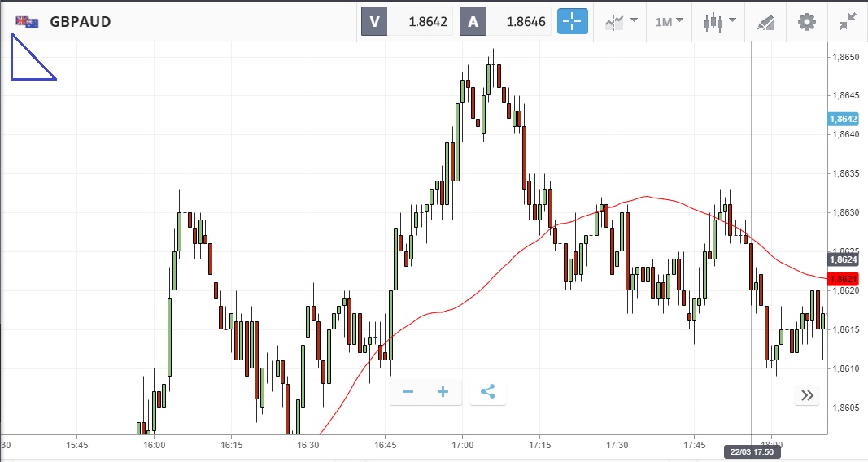Screen dimensions: 868x462
Task: Jump to latest candles with double-arrow
Action: (807, 395)
